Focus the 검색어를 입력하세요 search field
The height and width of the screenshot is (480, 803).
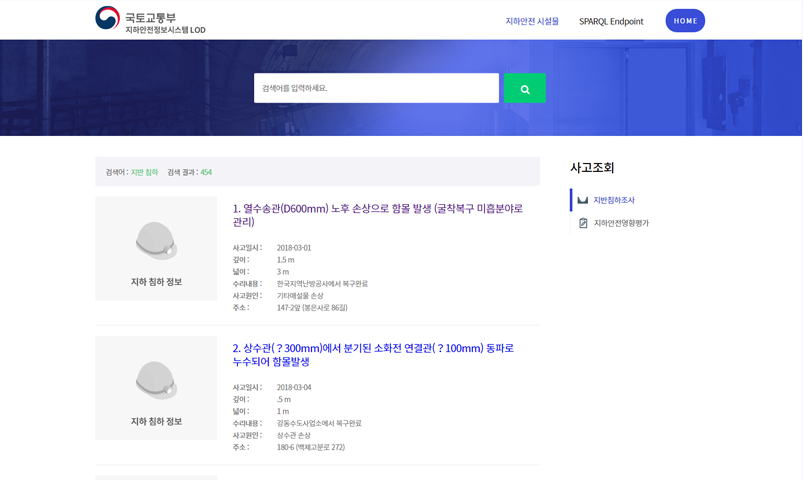tap(376, 88)
